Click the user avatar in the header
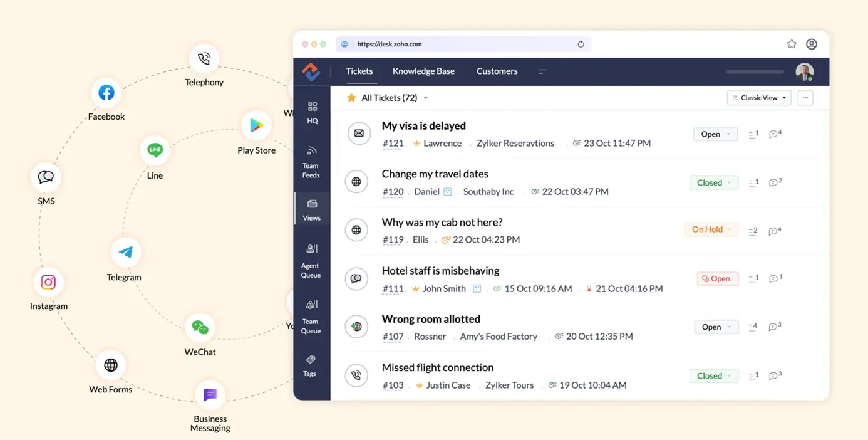The width and height of the screenshot is (868, 440). pos(804,71)
